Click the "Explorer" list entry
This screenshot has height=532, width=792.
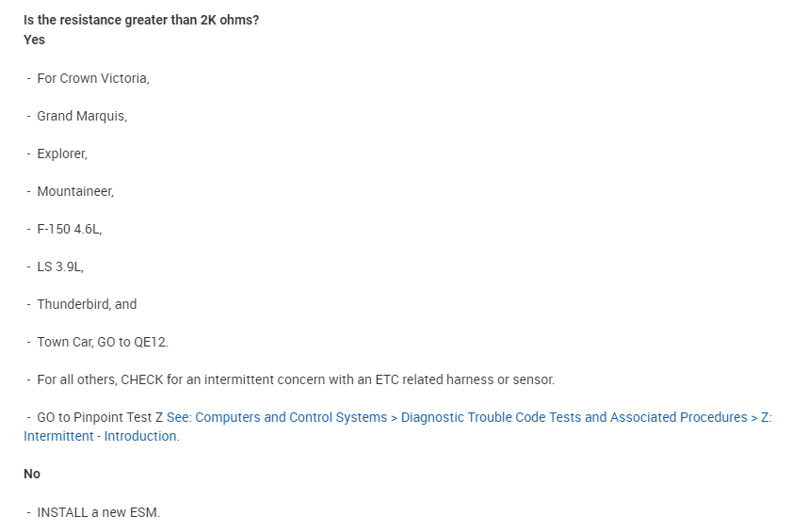[x=62, y=153]
